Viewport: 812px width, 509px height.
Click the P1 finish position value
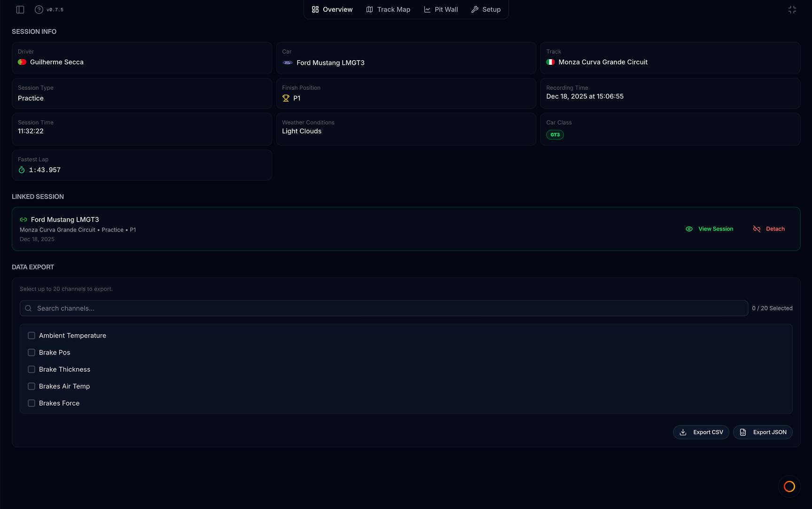tap(297, 98)
